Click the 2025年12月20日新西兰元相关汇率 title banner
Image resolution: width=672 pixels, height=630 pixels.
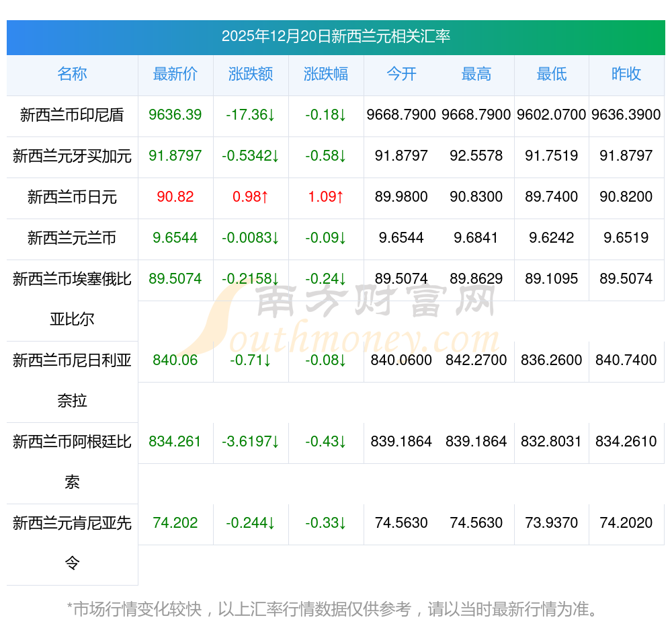tap(336, 36)
